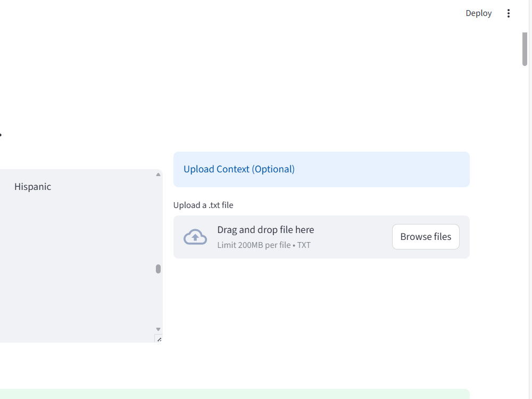Click the 'Upload a .txt file' label

203,205
